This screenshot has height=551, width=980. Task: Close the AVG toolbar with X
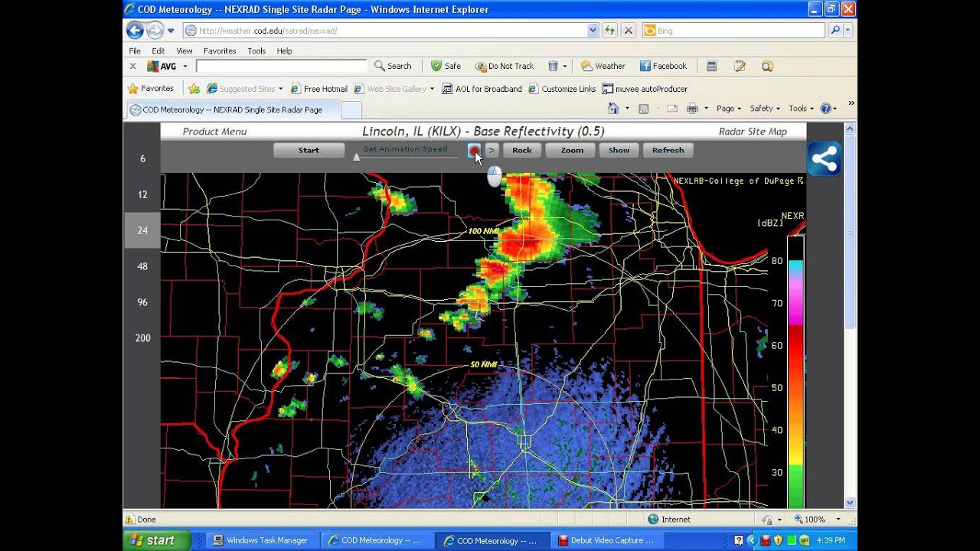coord(132,66)
